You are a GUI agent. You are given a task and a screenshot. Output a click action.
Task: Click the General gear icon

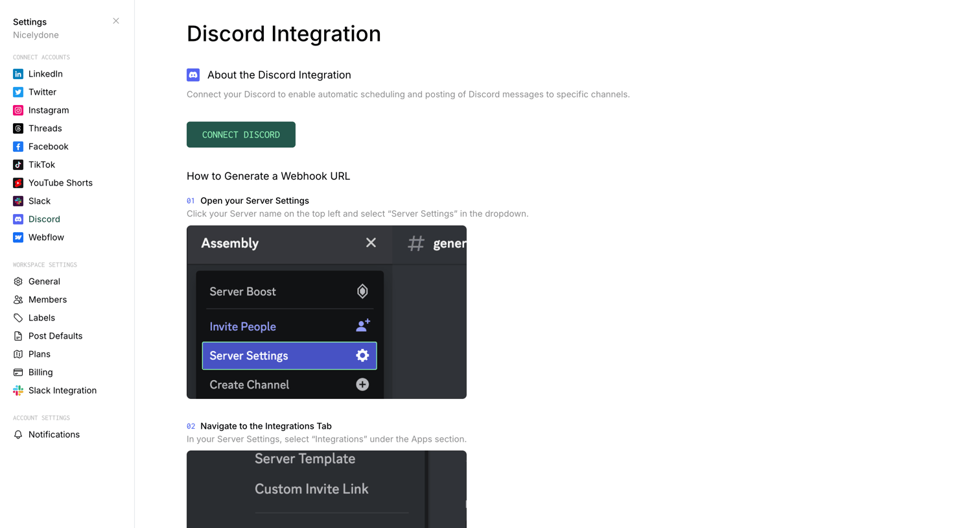(18, 282)
